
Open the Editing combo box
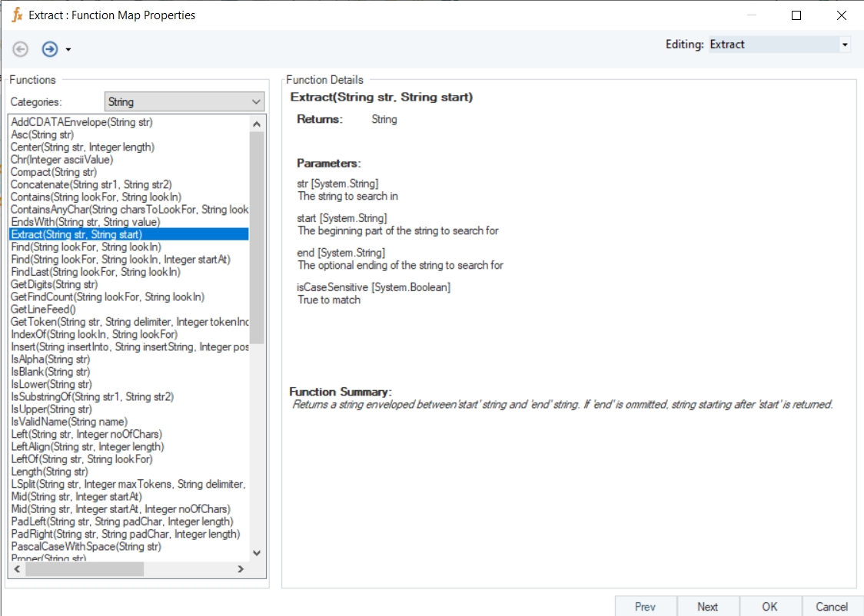click(x=779, y=45)
